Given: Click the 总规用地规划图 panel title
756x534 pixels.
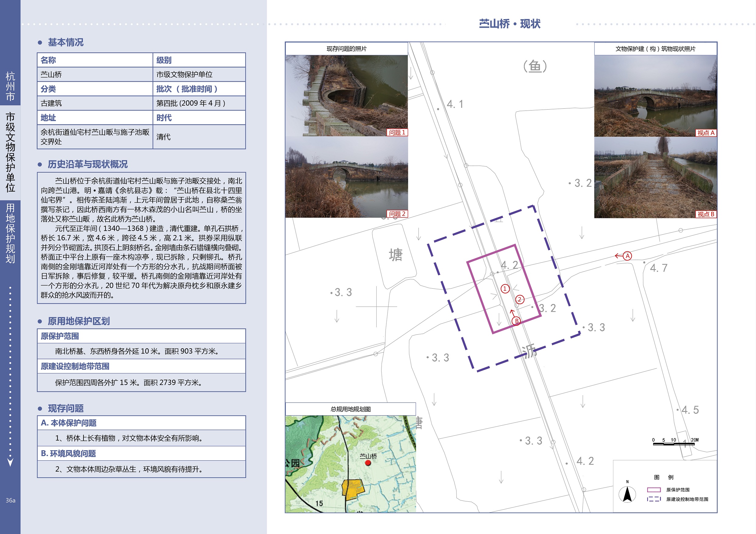Looking at the screenshot, I should tap(350, 409).
